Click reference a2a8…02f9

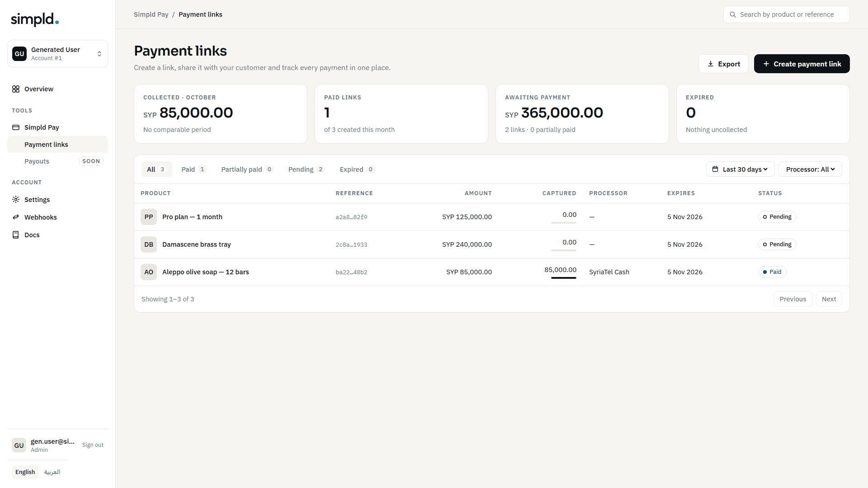(x=351, y=217)
